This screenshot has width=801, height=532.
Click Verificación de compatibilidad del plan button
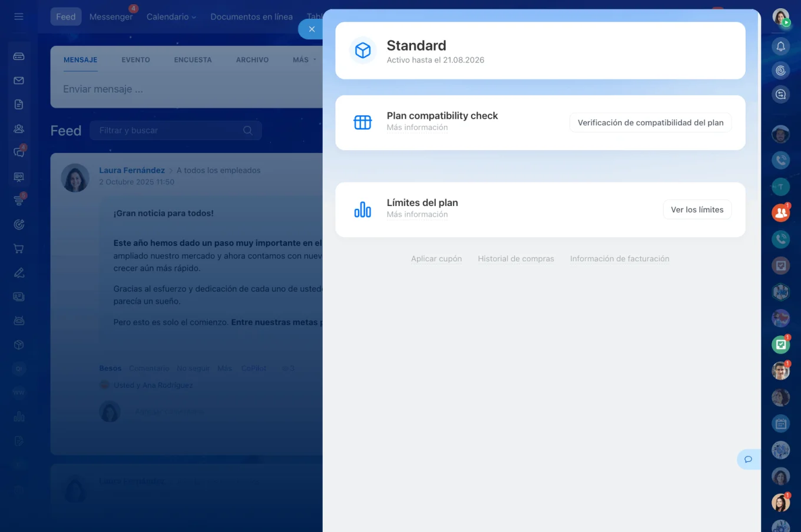pyautogui.click(x=650, y=122)
